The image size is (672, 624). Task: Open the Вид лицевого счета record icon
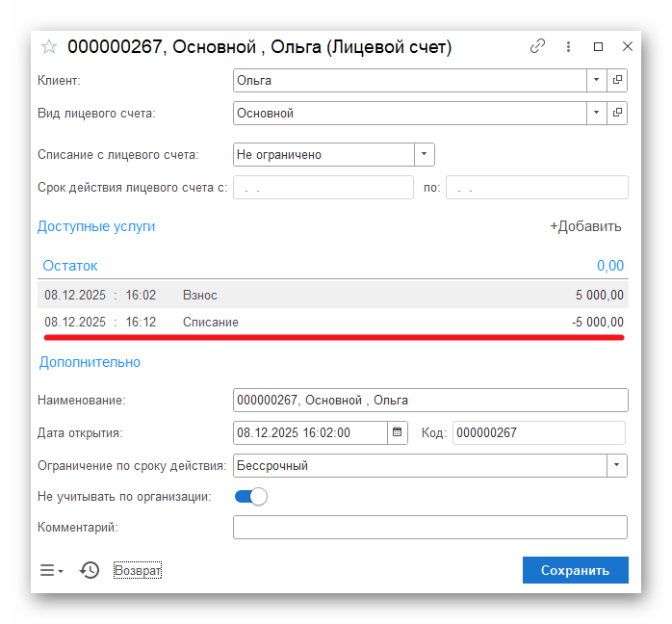pyautogui.click(x=617, y=113)
